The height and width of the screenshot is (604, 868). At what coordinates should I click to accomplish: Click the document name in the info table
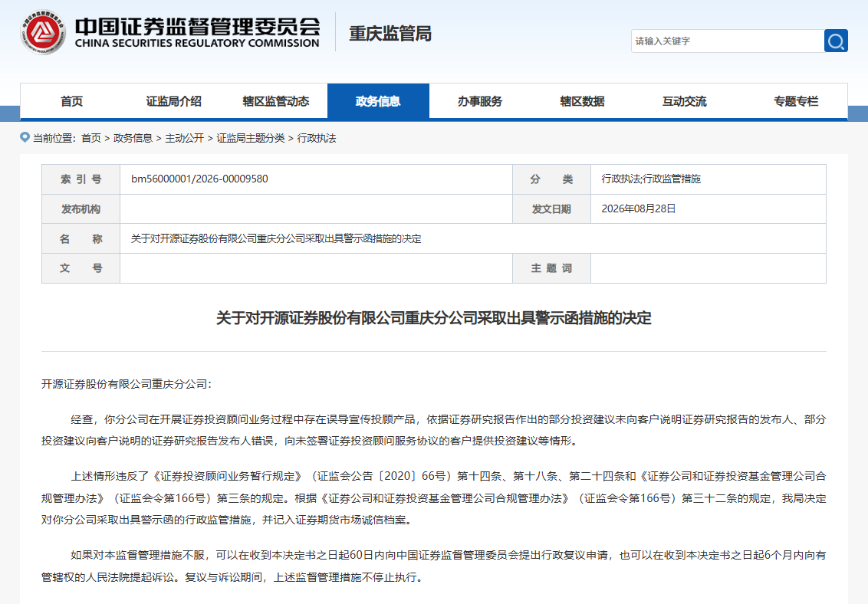pyautogui.click(x=276, y=238)
